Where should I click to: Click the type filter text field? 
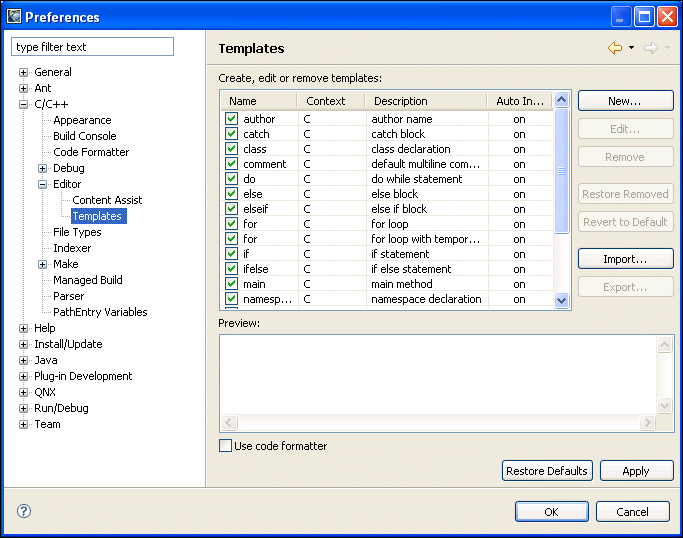click(x=92, y=47)
